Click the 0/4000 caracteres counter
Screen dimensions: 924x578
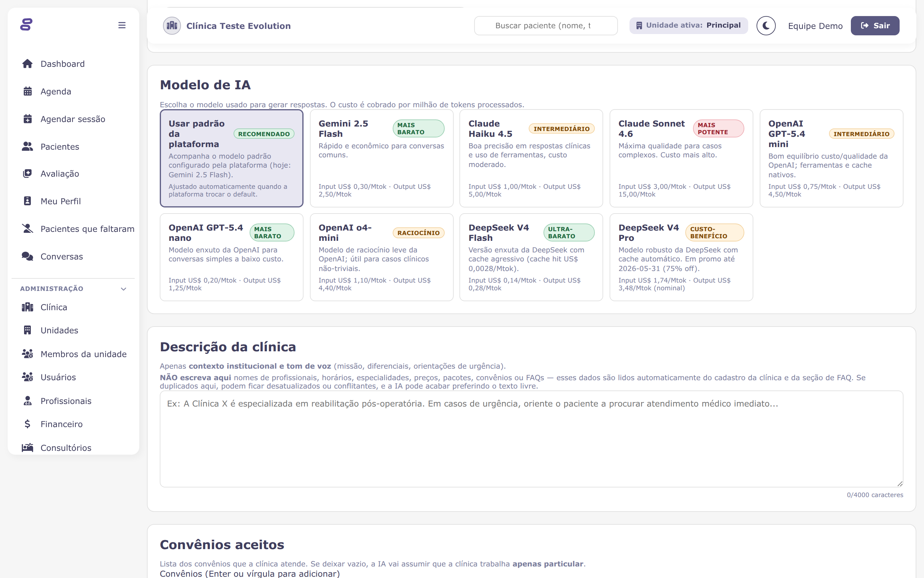tap(875, 495)
